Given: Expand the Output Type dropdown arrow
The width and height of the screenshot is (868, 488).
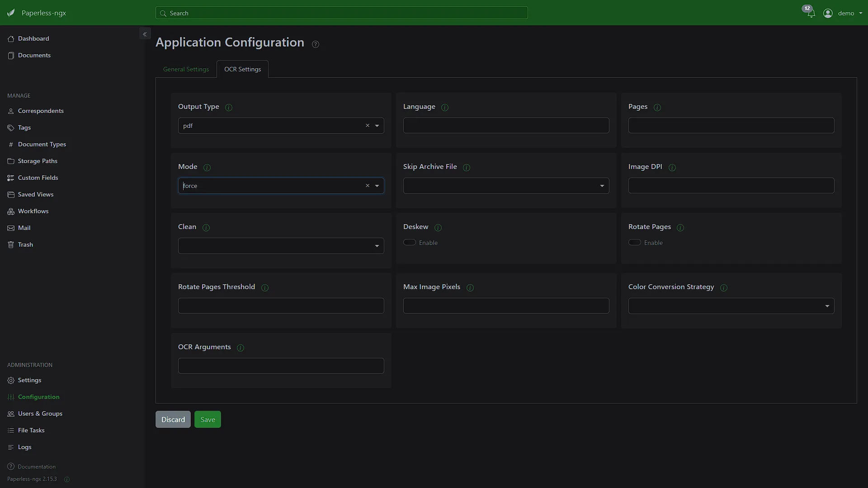Looking at the screenshot, I should [x=377, y=126].
